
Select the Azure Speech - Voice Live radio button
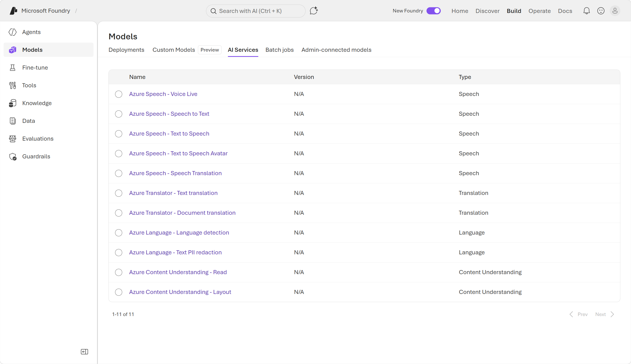tap(119, 94)
